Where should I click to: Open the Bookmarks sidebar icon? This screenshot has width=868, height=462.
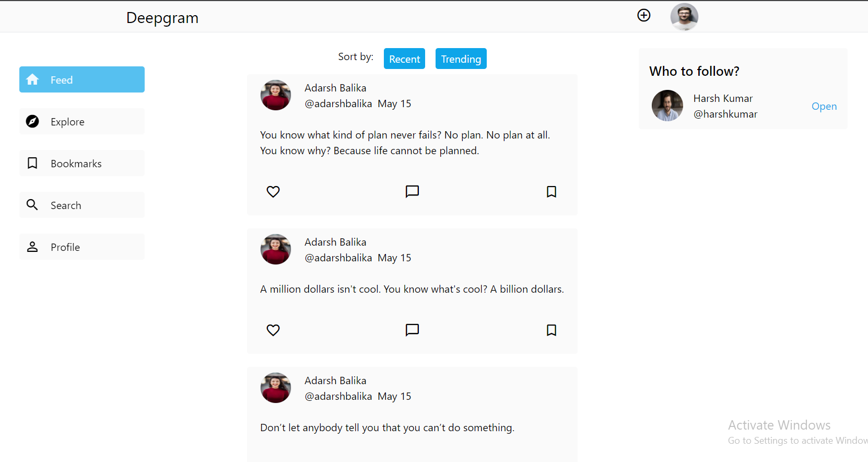click(32, 163)
